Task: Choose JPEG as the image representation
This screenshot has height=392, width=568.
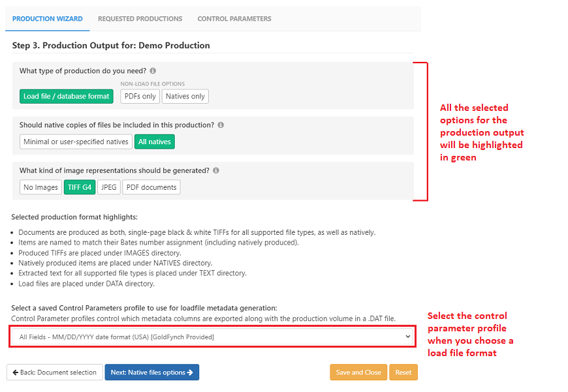Action: [108, 187]
